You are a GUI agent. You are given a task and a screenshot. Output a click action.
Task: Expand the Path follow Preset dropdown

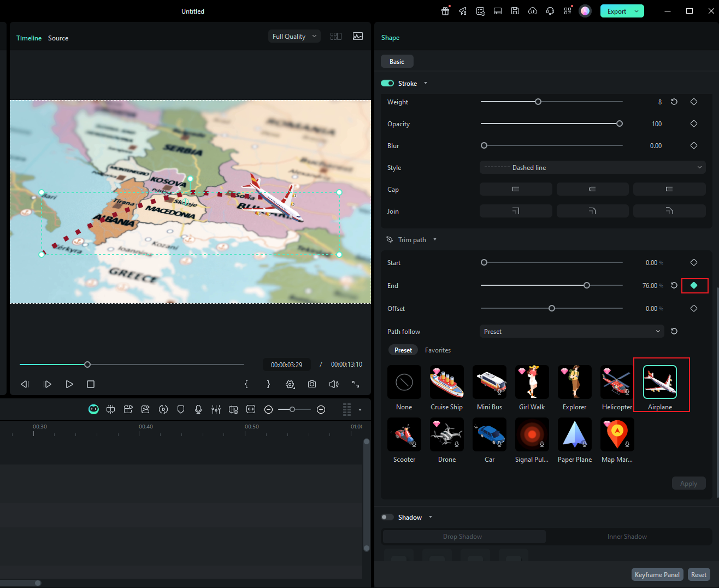pos(571,332)
